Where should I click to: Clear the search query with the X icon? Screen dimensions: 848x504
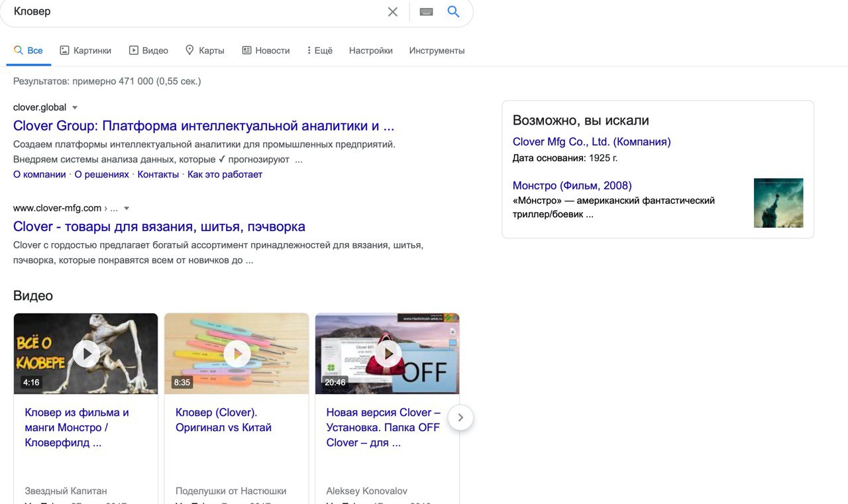click(x=393, y=12)
